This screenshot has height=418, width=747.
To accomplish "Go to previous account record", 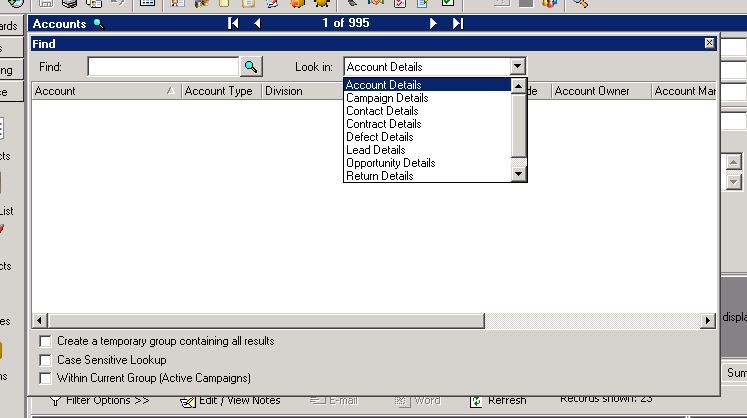I will pyautogui.click(x=257, y=23).
